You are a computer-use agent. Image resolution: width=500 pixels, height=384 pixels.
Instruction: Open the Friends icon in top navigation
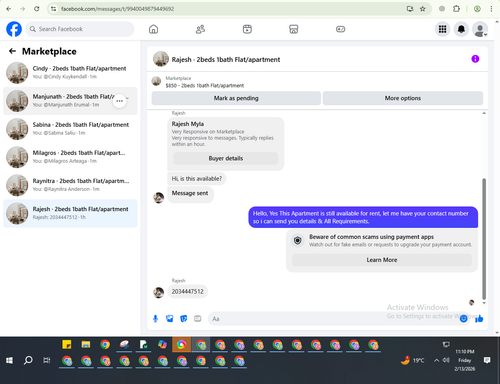(200, 29)
